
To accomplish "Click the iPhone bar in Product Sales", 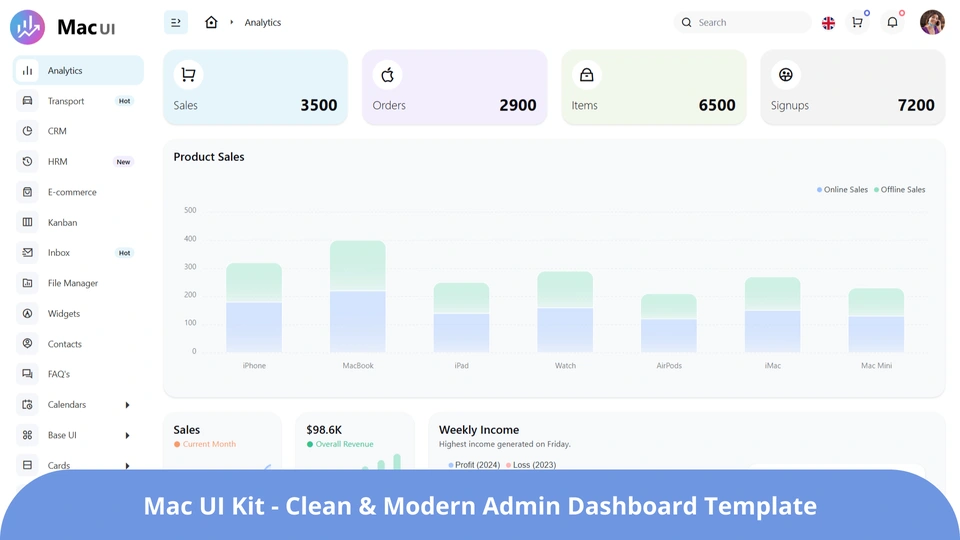I will coord(254,307).
